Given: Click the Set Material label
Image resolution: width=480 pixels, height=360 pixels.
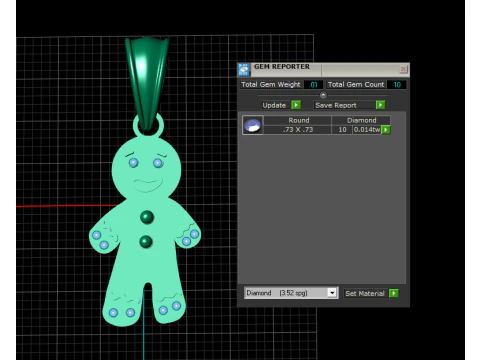Looking at the screenshot, I should click(365, 293).
